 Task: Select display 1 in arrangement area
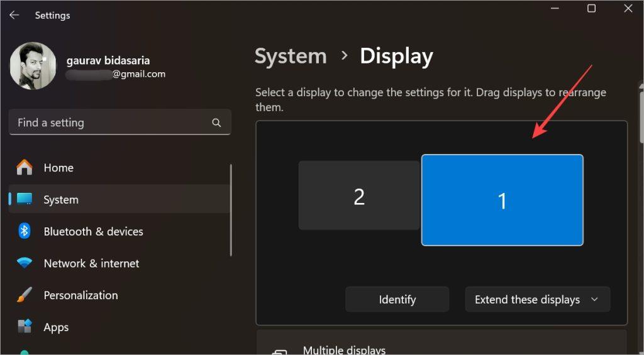502,200
